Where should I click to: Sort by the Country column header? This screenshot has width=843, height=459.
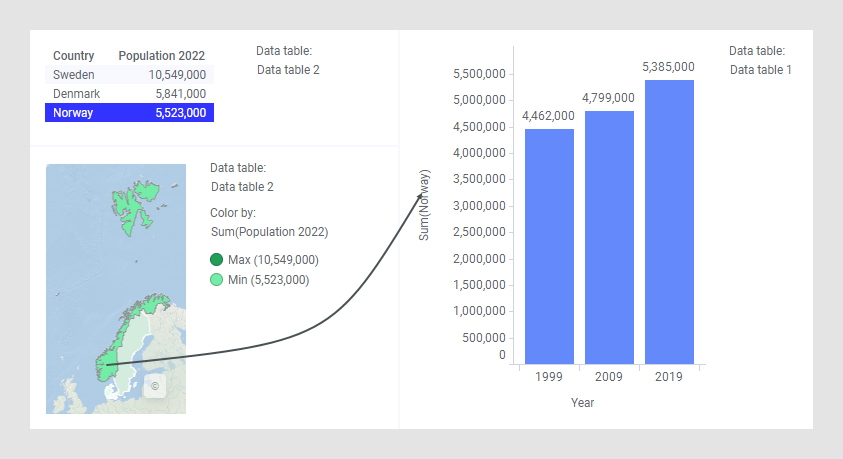pos(74,56)
